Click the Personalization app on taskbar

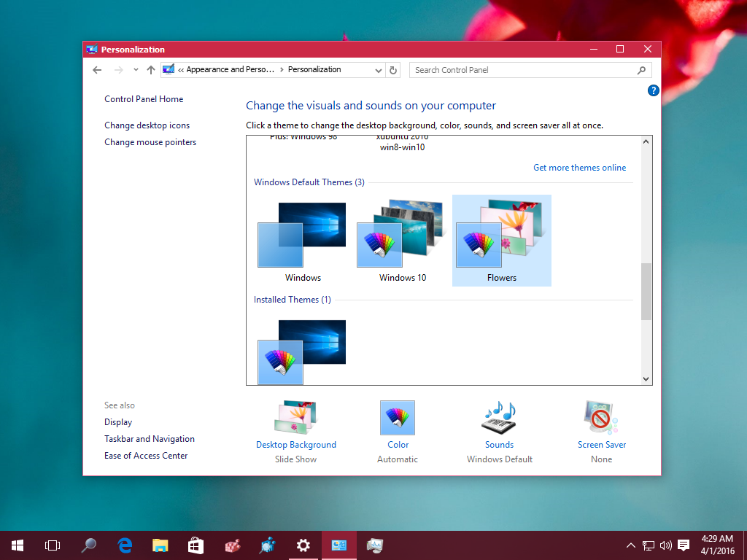(x=338, y=545)
